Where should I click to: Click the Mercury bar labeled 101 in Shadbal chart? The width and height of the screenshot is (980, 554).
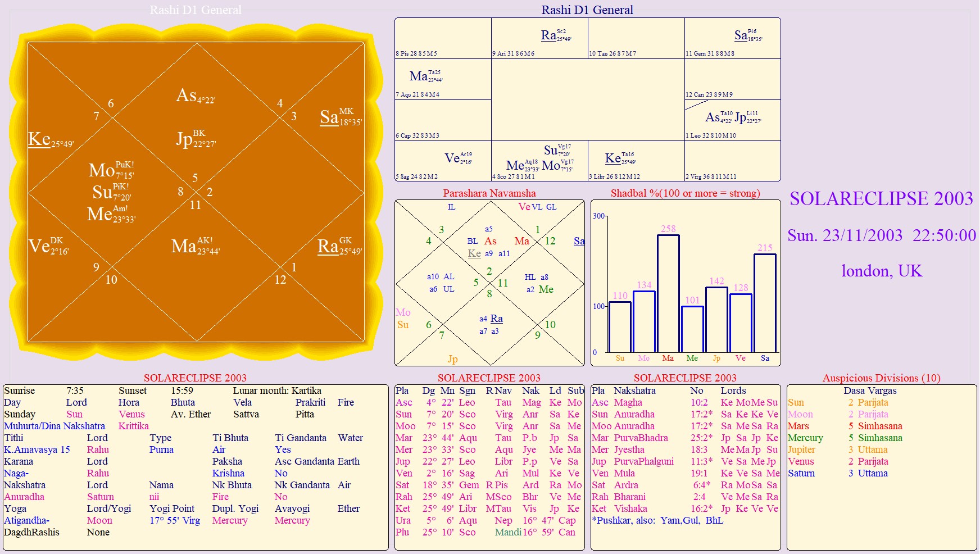pyautogui.click(x=692, y=329)
